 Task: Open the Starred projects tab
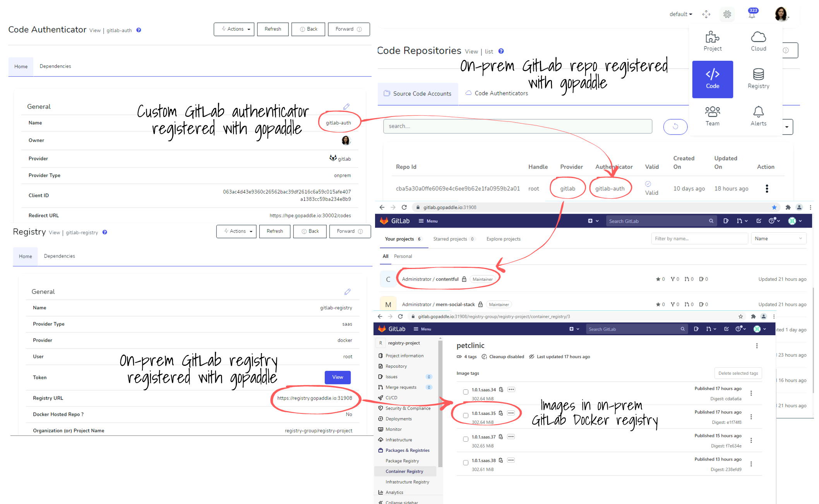pyautogui.click(x=454, y=239)
